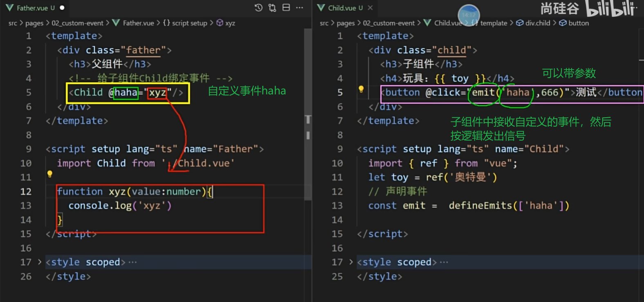This screenshot has height=302, width=644.
Task: Switch to the Father.vue tab
Action: coord(32,8)
